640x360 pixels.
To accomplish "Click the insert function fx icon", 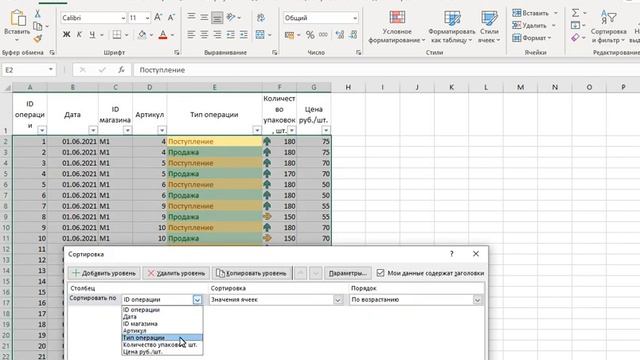I will (121, 70).
